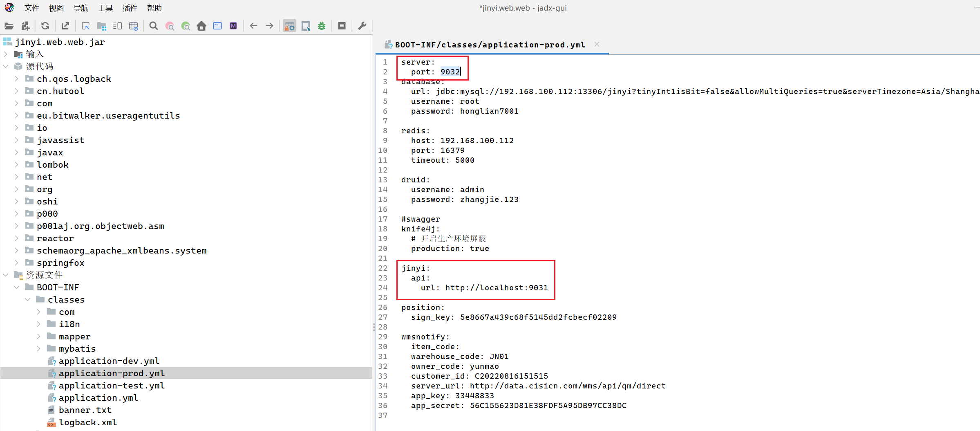Viewport: 980px width, 431px height.
Task: Open preferences via the wrench icon
Action: coord(362,26)
